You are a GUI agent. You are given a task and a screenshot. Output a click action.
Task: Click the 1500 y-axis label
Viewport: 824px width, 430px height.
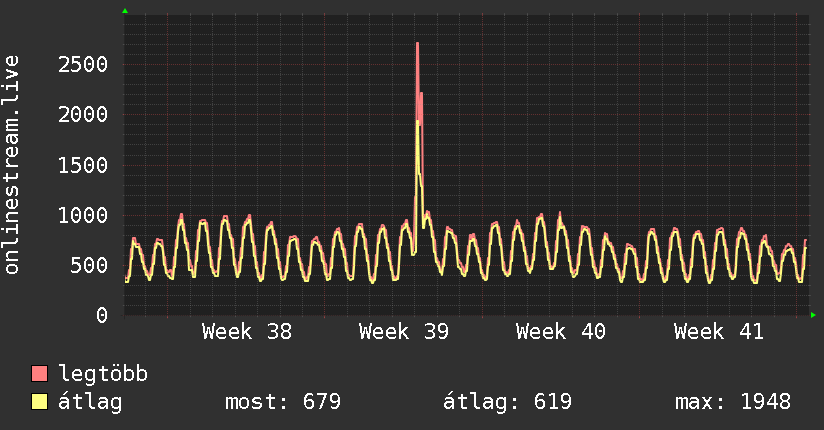pyautogui.click(x=83, y=165)
